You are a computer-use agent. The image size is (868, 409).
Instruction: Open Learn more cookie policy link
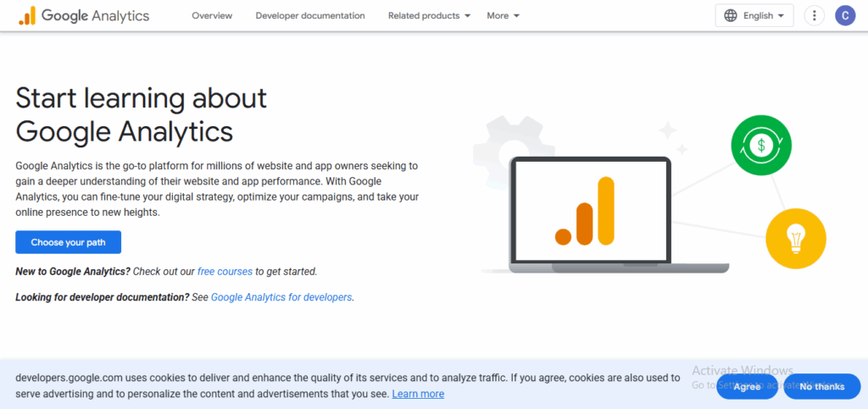418,394
